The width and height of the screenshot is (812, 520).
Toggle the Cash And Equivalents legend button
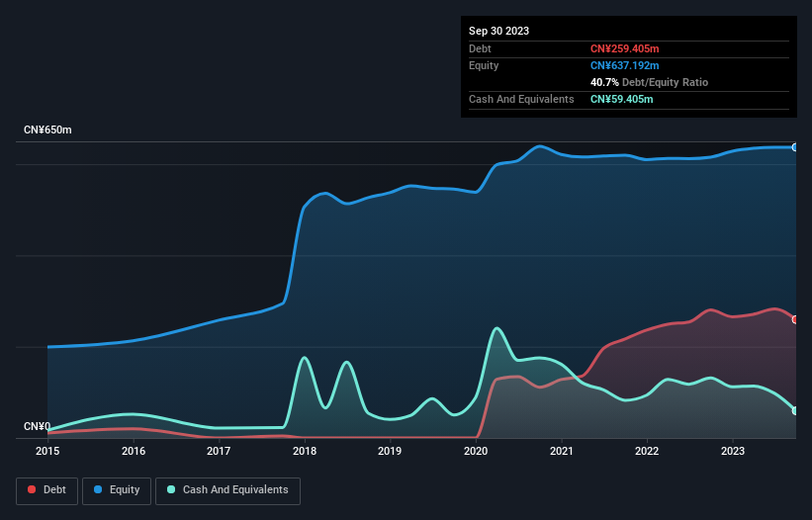click(227, 490)
